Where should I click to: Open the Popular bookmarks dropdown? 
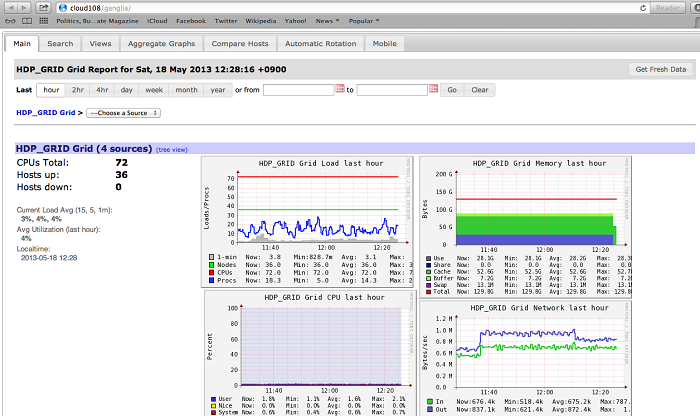point(364,21)
